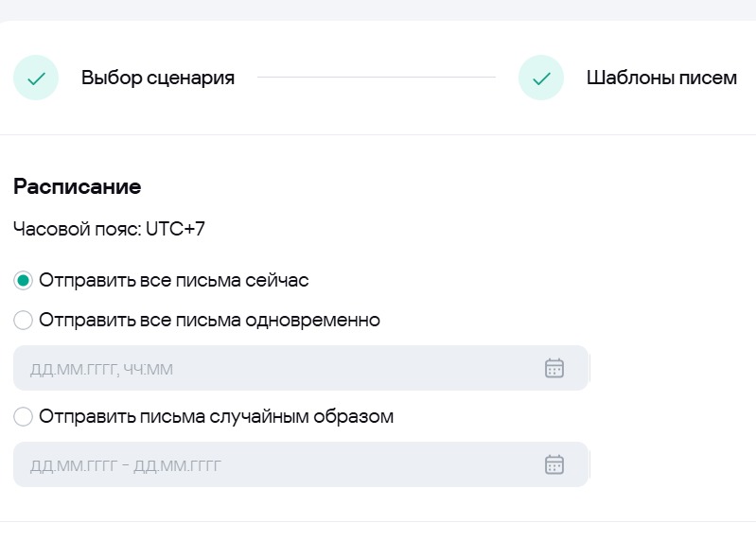Click the Отправить все письма сейчас label text
The image size is (756, 541).
point(174,281)
